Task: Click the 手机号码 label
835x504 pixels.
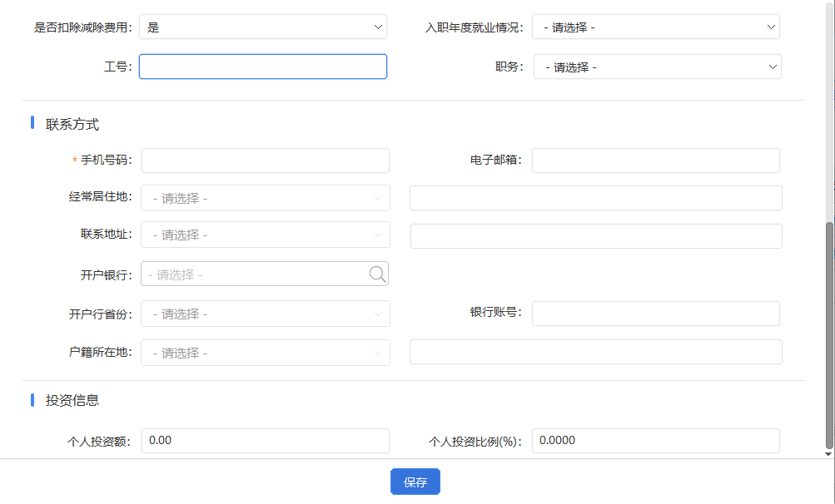Action: pyautogui.click(x=106, y=160)
